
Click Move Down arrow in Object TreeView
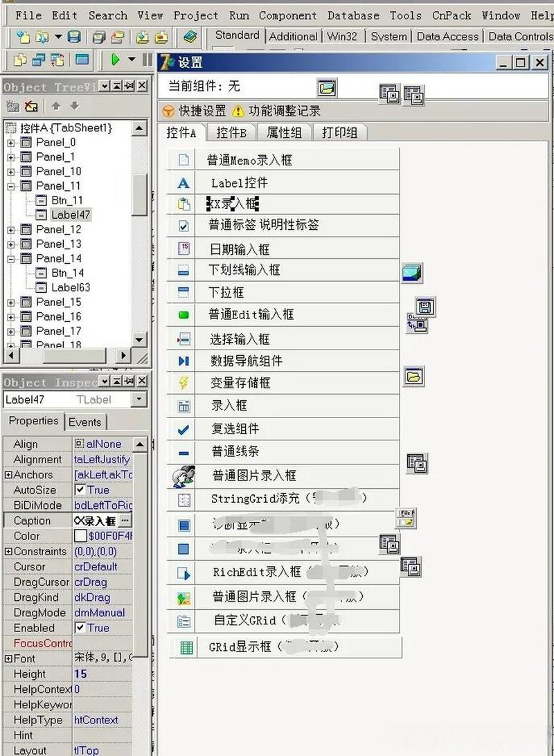pyautogui.click(x=74, y=106)
